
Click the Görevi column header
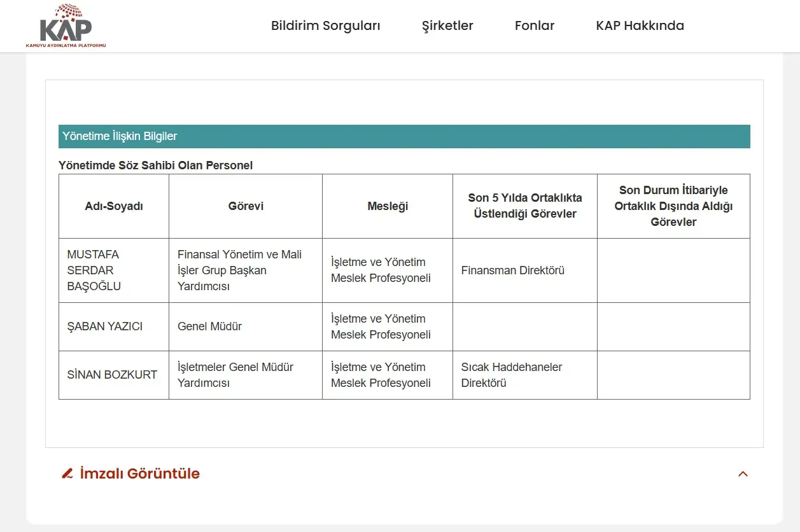(x=246, y=206)
